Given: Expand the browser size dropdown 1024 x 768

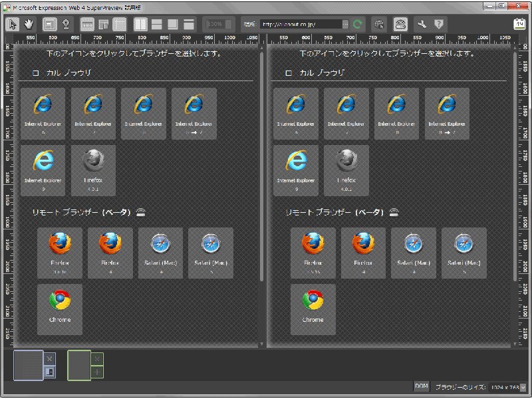Looking at the screenshot, I should (x=523, y=387).
